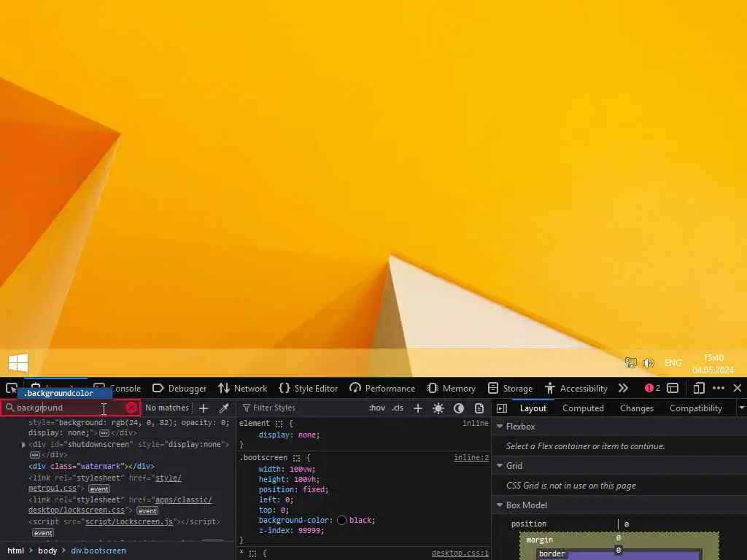Switch to the Computed sidebar tab
The width and height of the screenshot is (747, 560).
(583, 408)
